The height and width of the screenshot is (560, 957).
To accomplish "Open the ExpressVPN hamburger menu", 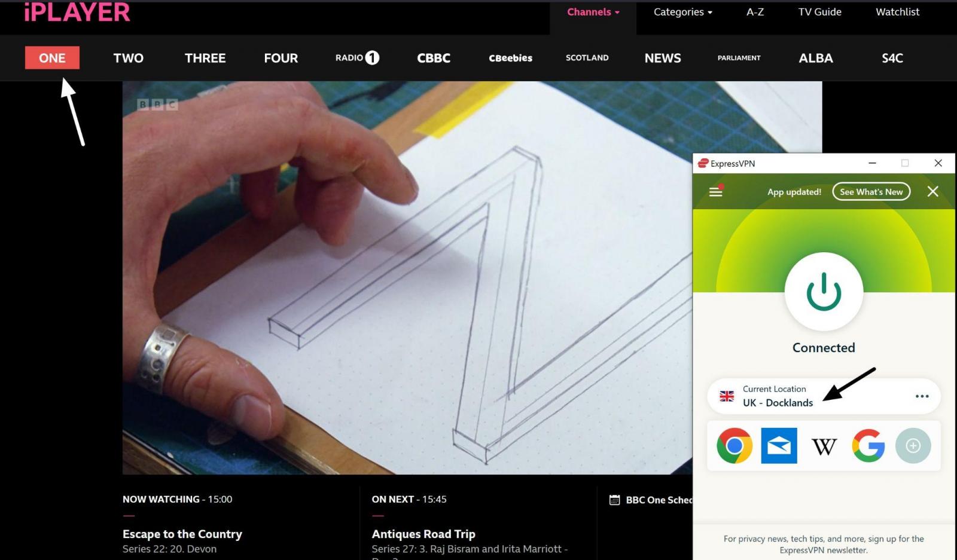I will [716, 191].
